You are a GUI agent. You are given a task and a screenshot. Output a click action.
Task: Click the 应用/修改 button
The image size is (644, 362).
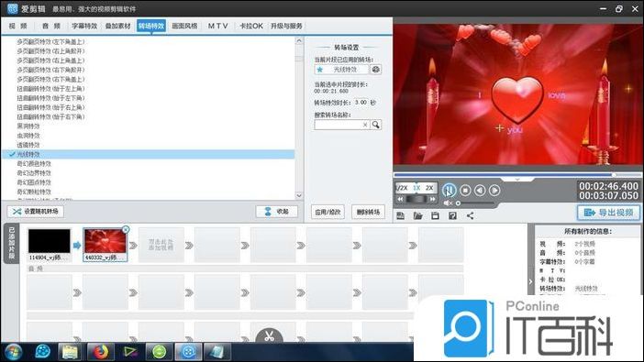[328, 212]
